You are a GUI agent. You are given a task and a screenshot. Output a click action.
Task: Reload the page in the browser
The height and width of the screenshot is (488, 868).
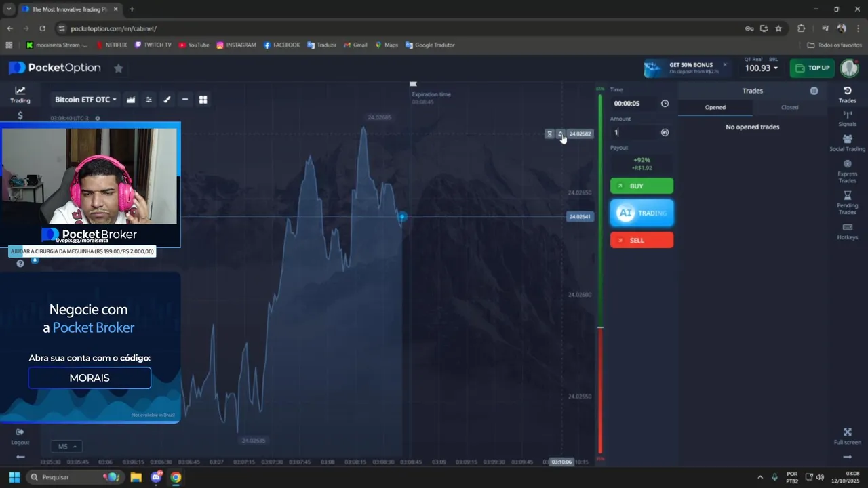coord(42,28)
